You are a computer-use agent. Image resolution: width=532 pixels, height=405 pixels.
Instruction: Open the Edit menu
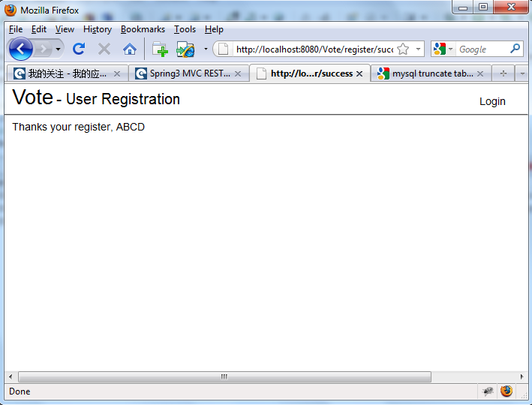(39, 29)
